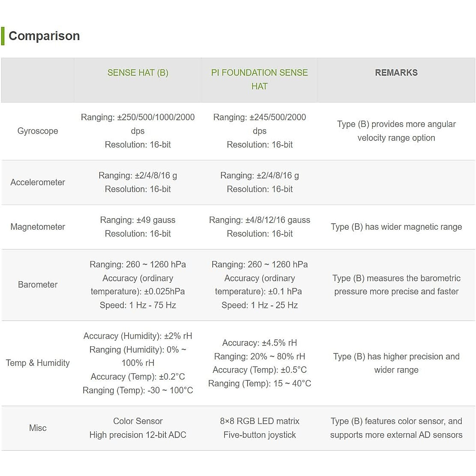Image resolution: width=476 pixels, height=476 pixels.
Task: Click the Accelerometer row label
Action: coord(38,182)
